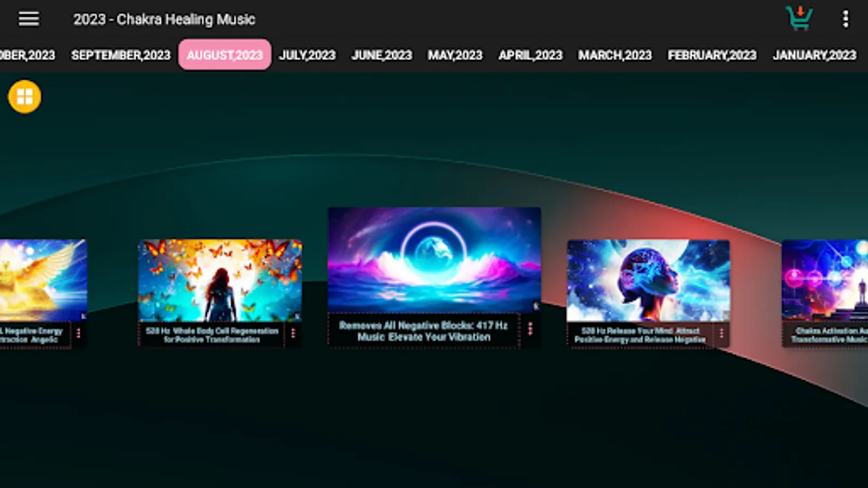Switch to the SEPTEMBER,2023 tab
This screenshot has width=868, height=488.
coord(120,55)
